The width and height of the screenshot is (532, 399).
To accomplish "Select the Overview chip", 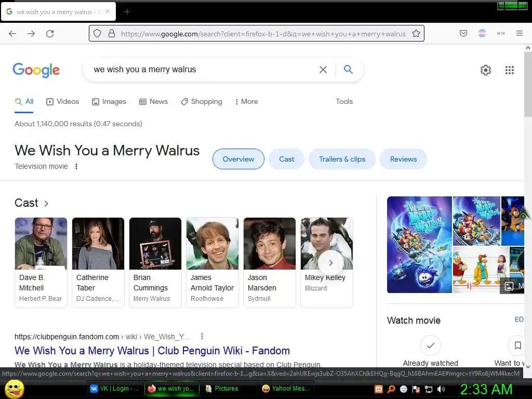I will [x=238, y=159].
